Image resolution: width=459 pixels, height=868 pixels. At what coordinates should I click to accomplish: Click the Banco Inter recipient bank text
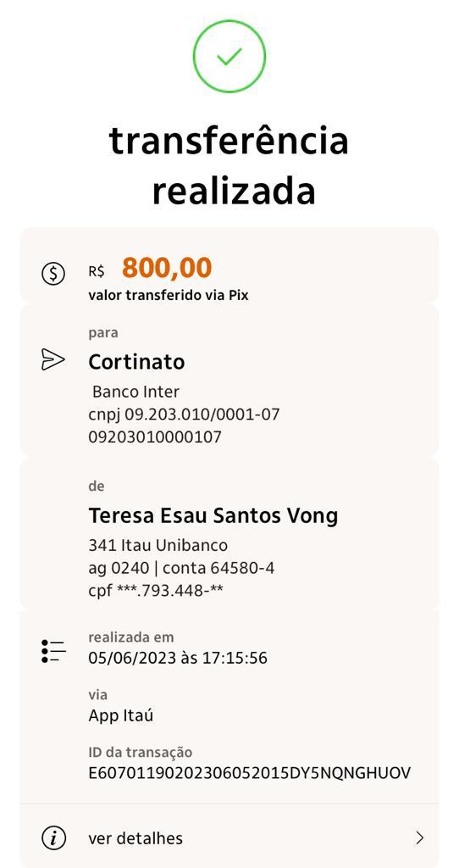pos(136,392)
